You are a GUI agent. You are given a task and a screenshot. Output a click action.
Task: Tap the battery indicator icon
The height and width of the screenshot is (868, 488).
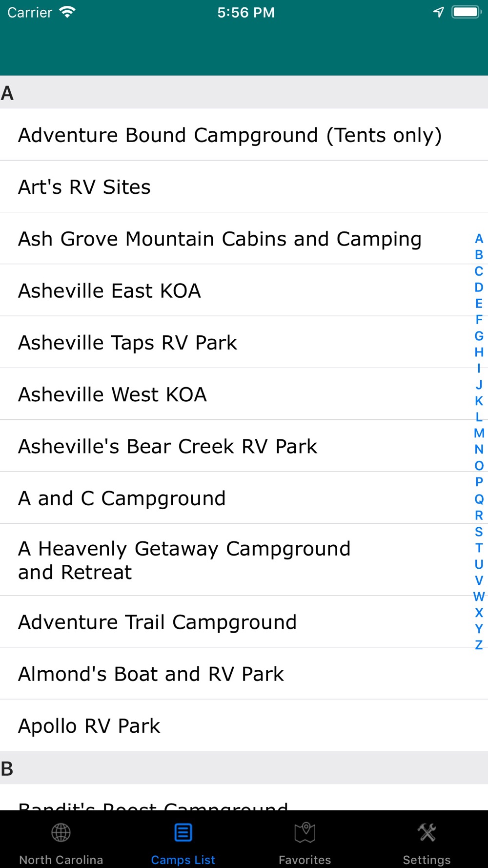[467, 12]
